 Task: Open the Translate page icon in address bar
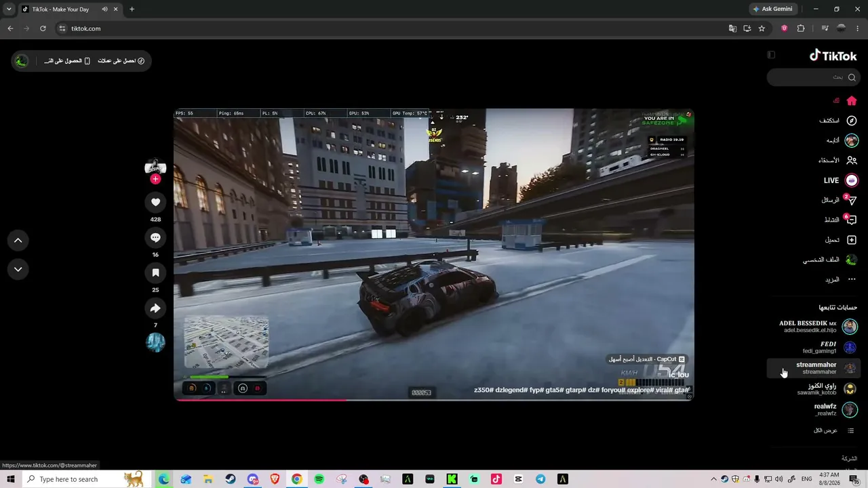pos(732,28)
